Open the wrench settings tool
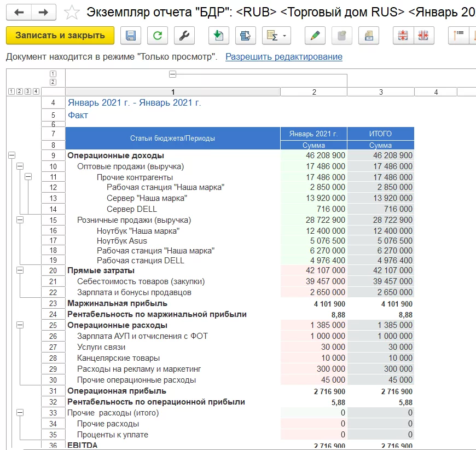 click(184, 36)
